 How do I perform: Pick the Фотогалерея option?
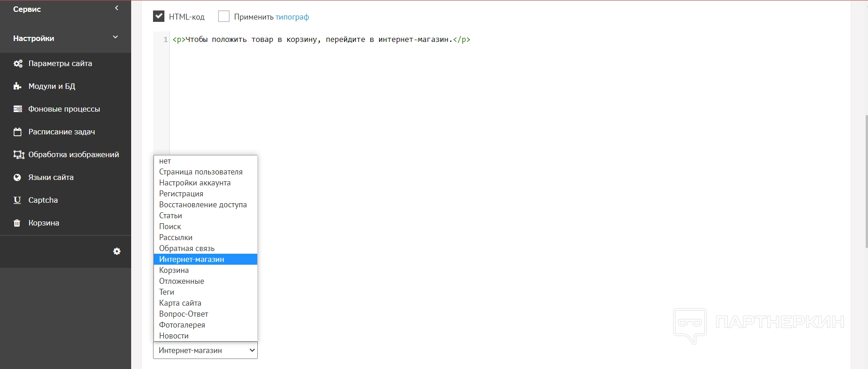[x=205, y=325]
